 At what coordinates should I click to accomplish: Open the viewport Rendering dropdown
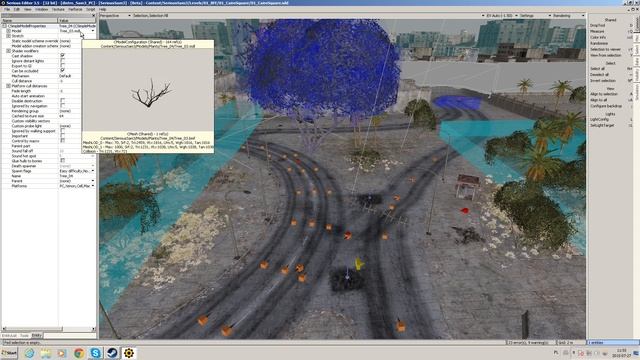click(x=569, y=16)
